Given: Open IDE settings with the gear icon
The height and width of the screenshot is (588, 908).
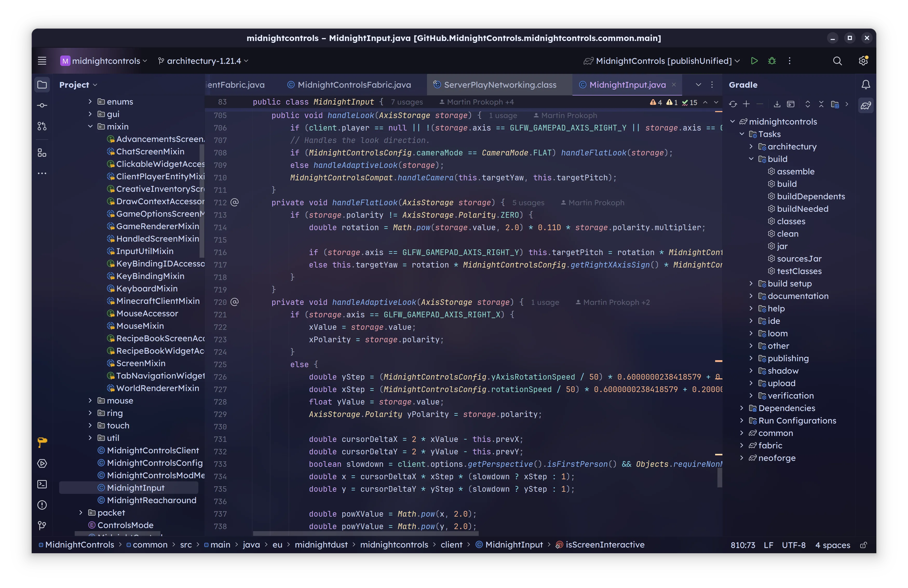Looking at the screenshot, I should [x=863, y=61].
